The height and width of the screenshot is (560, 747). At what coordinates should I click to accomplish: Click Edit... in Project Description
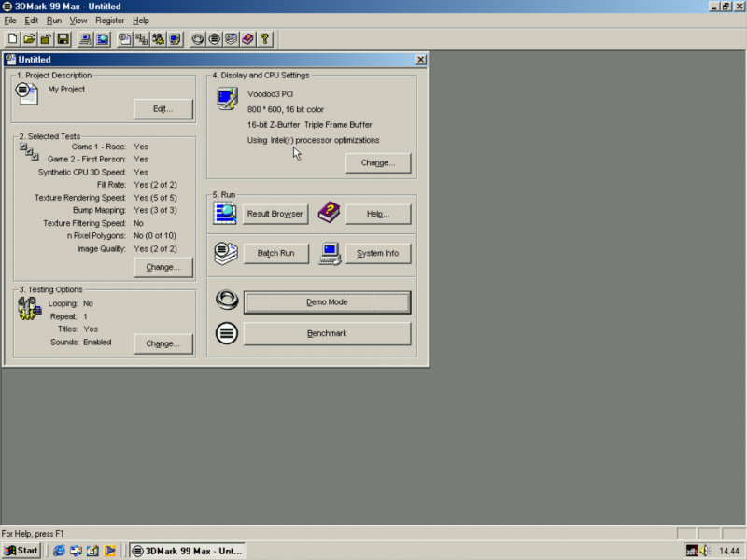[x=162, y=109]
